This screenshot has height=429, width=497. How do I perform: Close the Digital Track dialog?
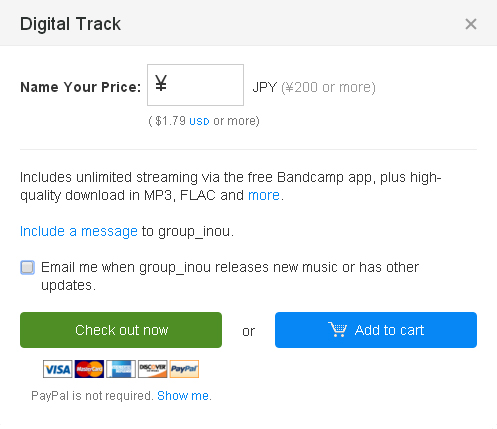pos(471,24)
